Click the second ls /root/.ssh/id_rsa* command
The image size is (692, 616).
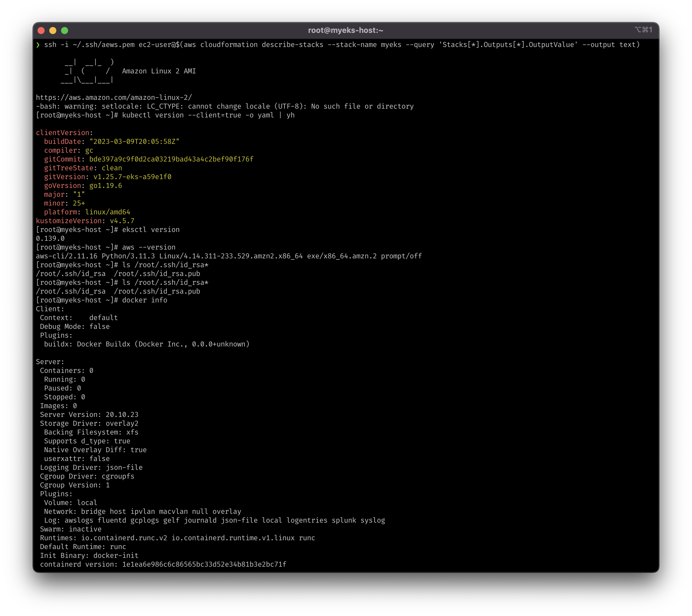[165, 282]
